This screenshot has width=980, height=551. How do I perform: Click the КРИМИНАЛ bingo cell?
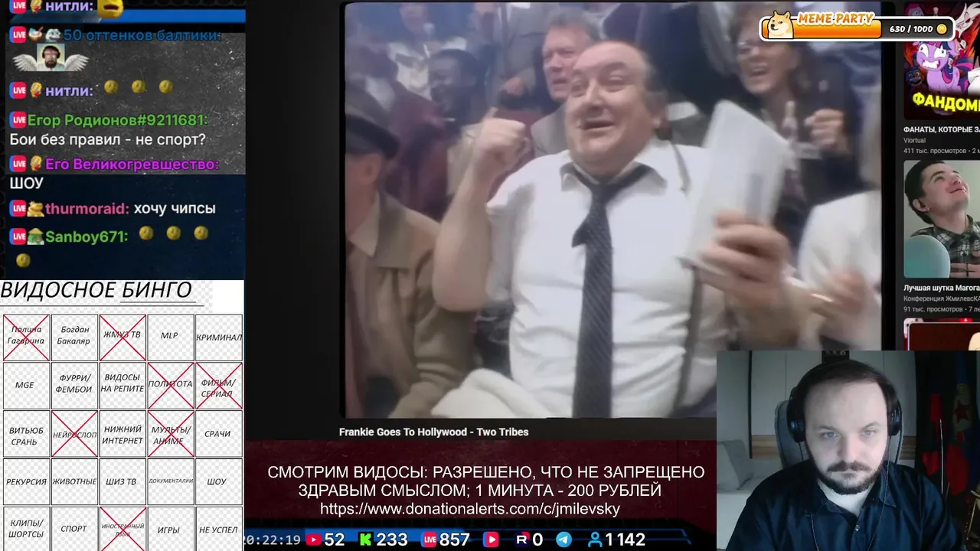click(x=219, y=337)
